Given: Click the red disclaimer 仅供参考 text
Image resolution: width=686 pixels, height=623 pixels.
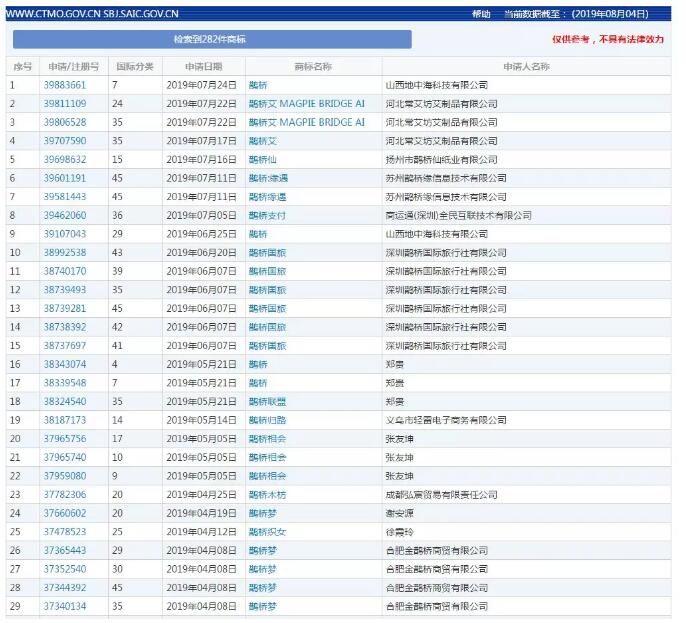Looking at the screenshot, I should pyautogui.click(x=608, y=39).
